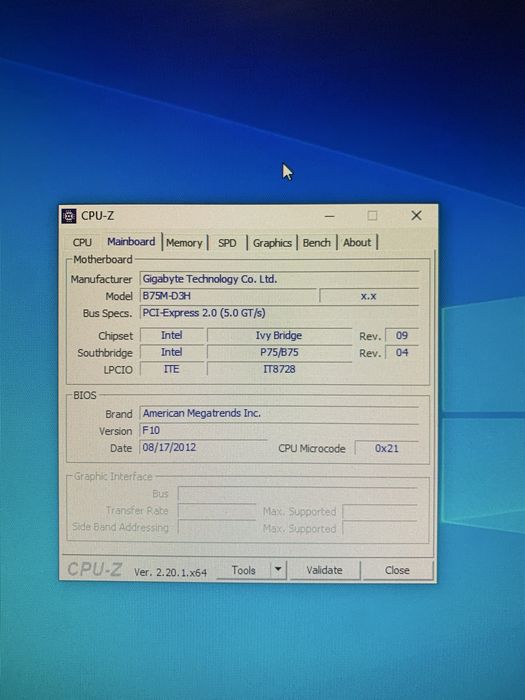The width and height of the screenshot is (525, 700).
Task: Click the Chipset vendor Intel field
Action: tap(171, 335)
